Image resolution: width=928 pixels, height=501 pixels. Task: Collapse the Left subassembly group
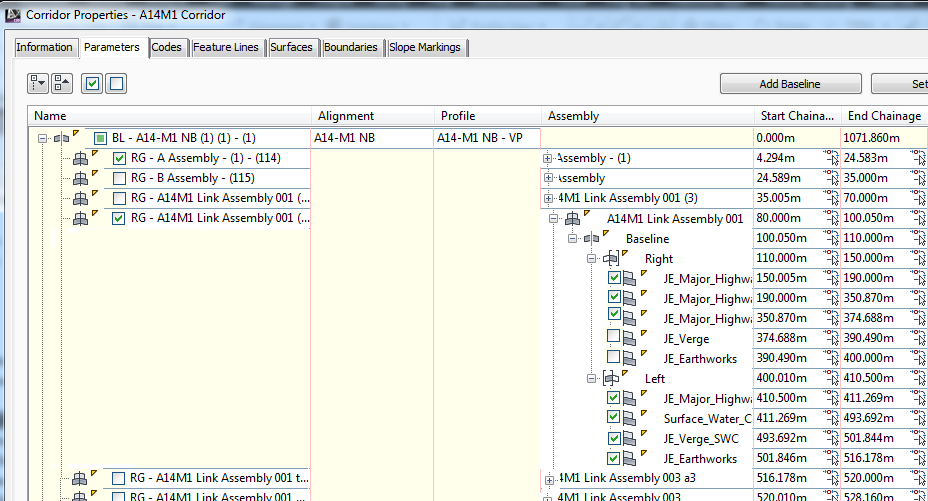tap(591, 379)
